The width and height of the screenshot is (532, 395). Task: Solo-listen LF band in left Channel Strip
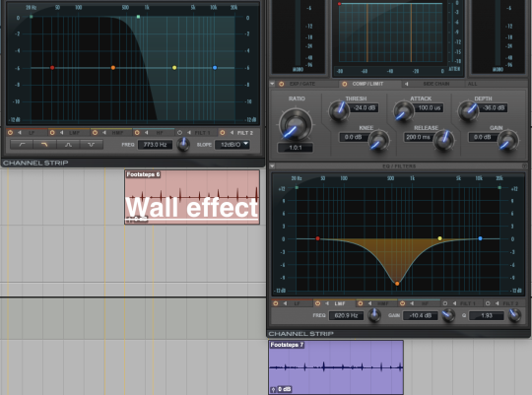[20, 133]
